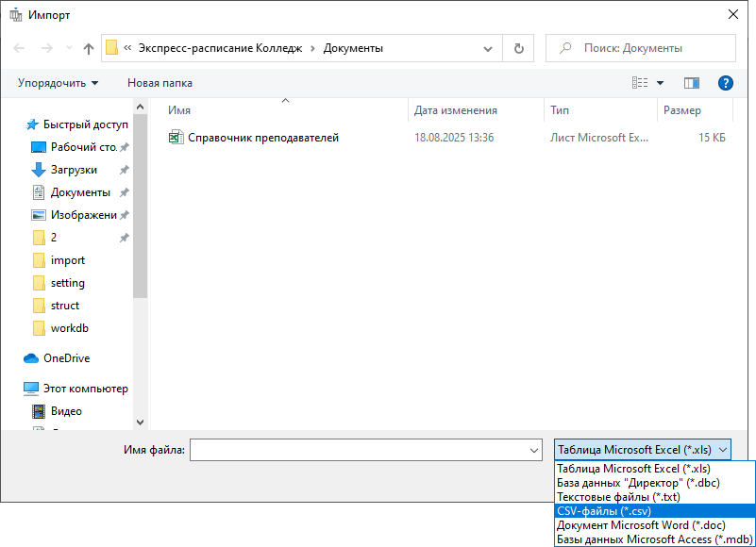Image resolution: width=756 pixels, height=547 pixels.
Task: Select Справочник преподавателей Excel file
Action: tap(262, 138)
